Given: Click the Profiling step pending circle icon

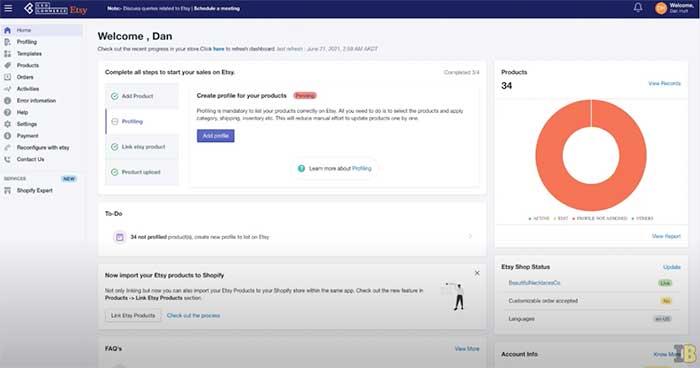Looking at the screenshot, I should 114,121.
